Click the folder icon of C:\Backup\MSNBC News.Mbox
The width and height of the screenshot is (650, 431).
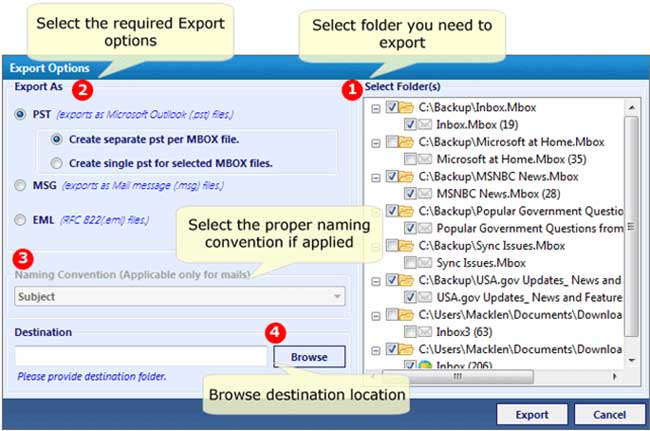pyautogui.click(x=406, y=176)
